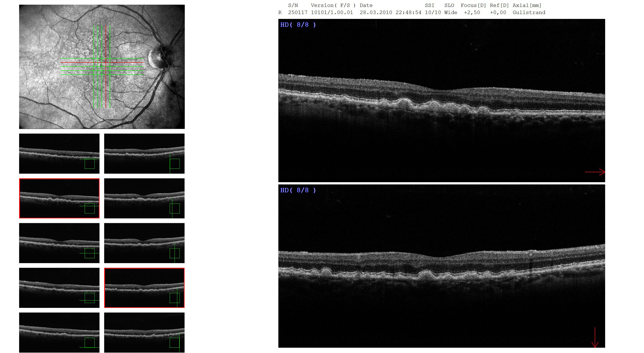Click the green locator square in red-framed horizontal thumbnail

(90, 209)
